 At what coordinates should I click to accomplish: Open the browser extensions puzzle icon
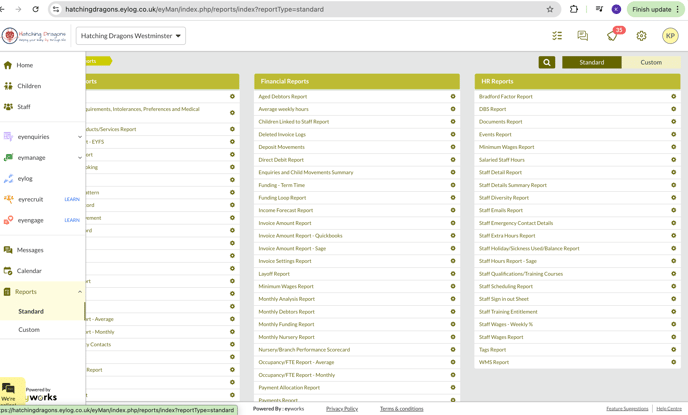pyautogui.click(x=573, y=9)
